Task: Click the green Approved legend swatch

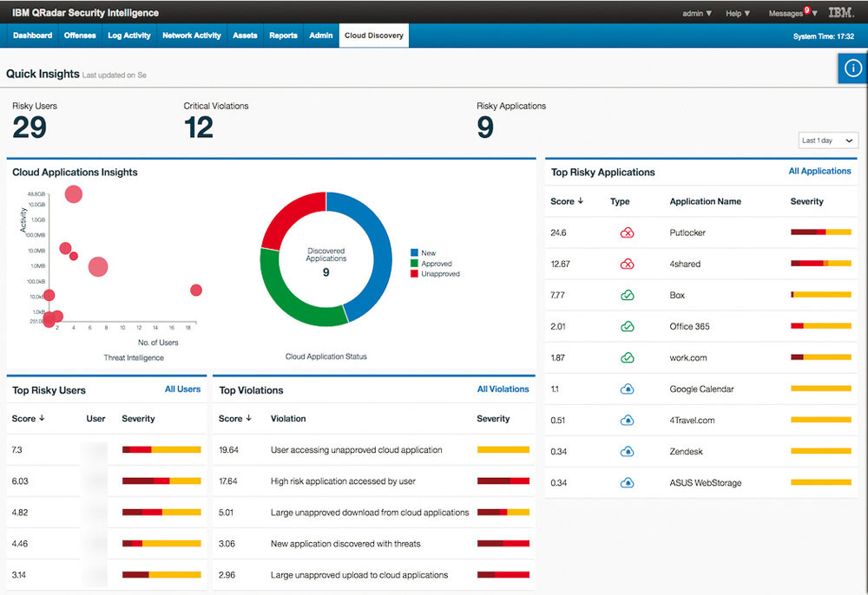Action: 414,263
